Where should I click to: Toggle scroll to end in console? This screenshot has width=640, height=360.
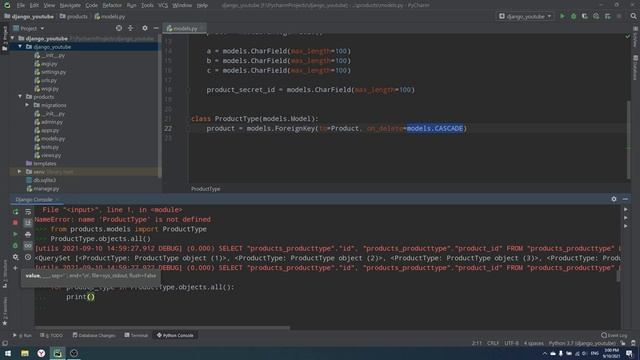28,223
